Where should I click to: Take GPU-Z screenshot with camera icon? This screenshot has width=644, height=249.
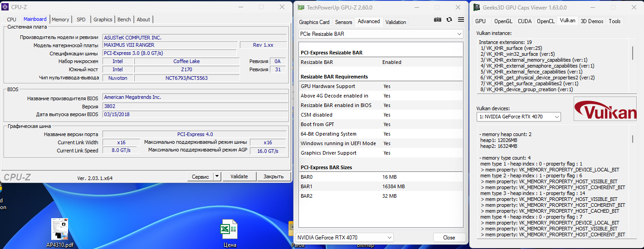437,20
